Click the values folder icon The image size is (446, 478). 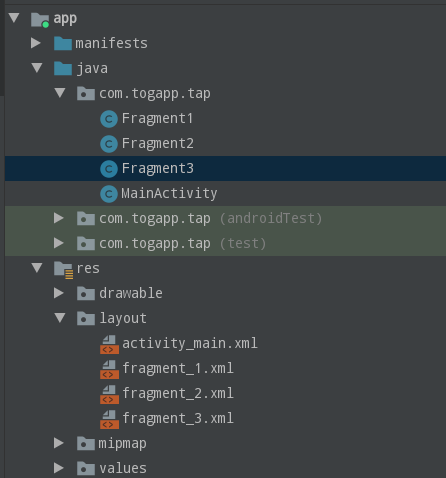pyautogui.click(x=86, y=468)
